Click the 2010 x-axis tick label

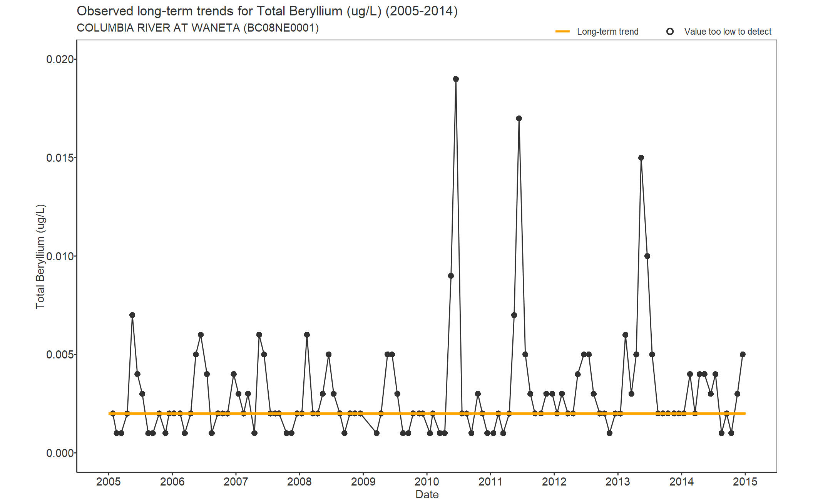[427, 482]
